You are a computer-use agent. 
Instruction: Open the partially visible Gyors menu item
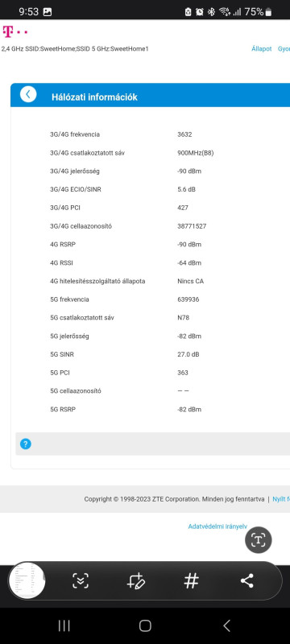tap(284, 49)
